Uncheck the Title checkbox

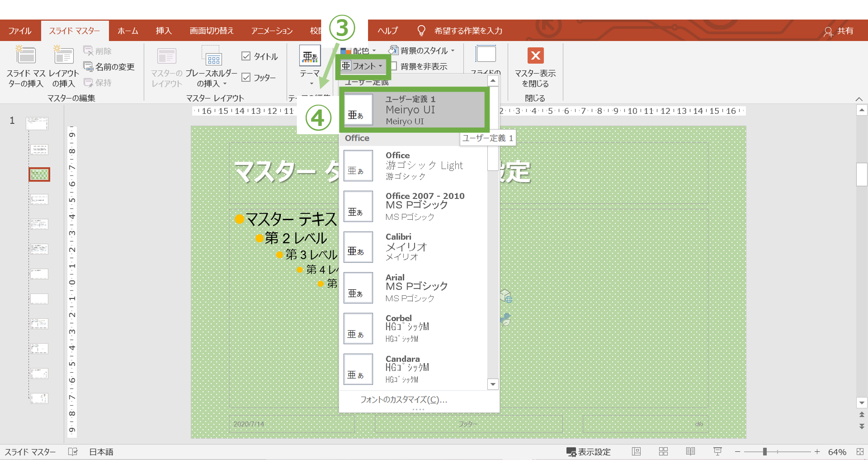(x=246, y=56)
